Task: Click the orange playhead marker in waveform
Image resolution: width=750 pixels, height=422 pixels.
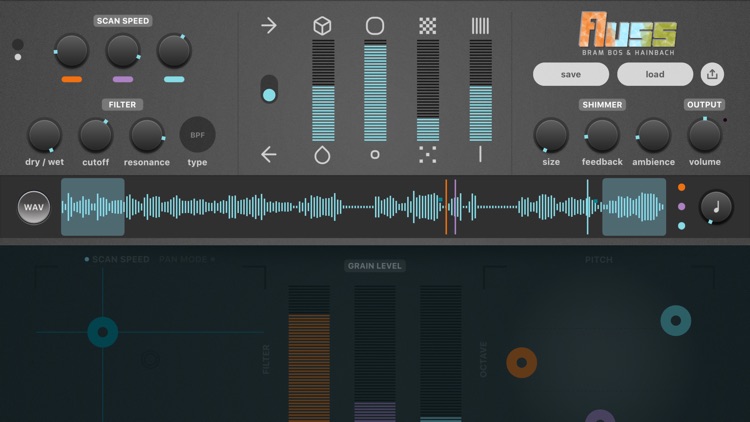Action: [446, 207]
